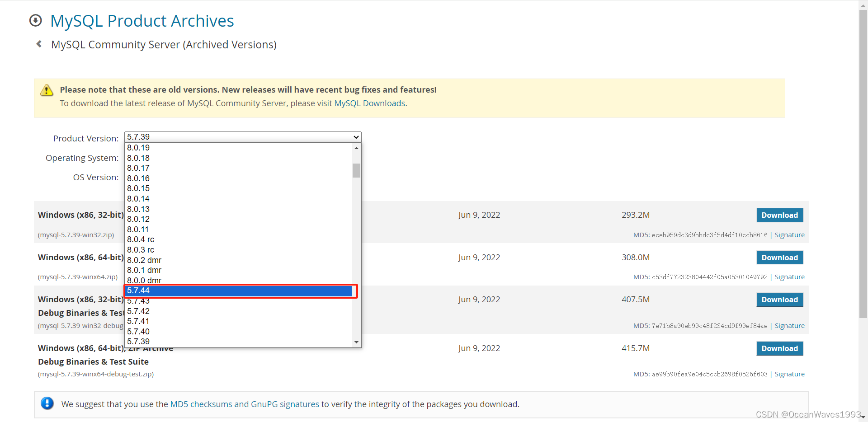Pick version 8.0.16 from the list

(x=238, y=178)
